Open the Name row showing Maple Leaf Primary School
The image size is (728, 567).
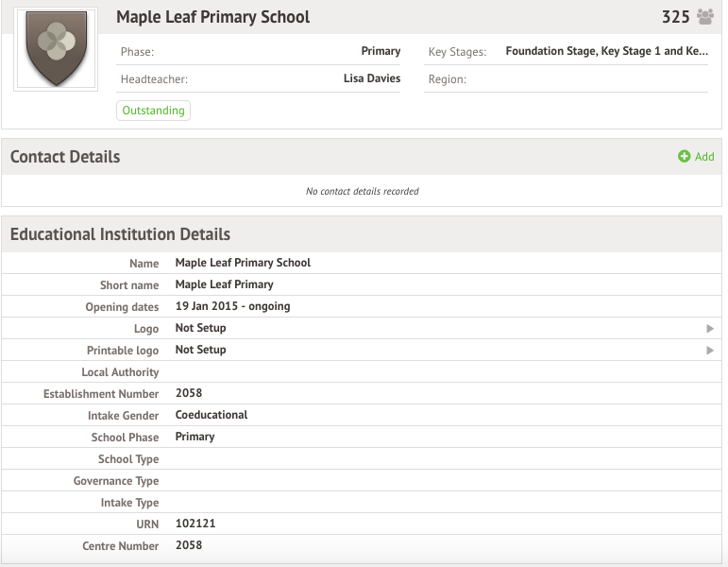pos(362,263)
